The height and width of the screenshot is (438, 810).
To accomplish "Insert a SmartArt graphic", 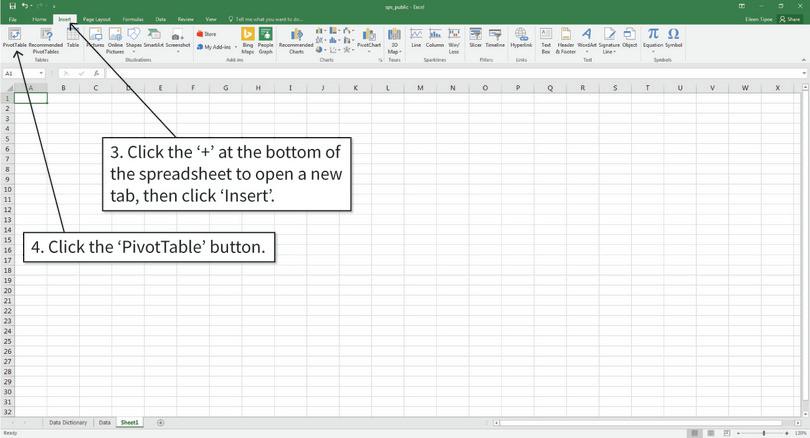I will pos(153,38).
